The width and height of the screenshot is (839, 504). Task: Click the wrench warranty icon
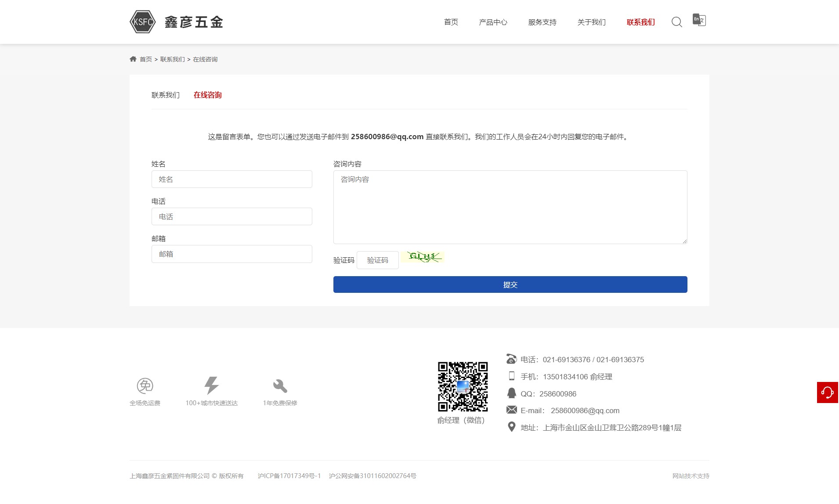click(x=280, y=386)
